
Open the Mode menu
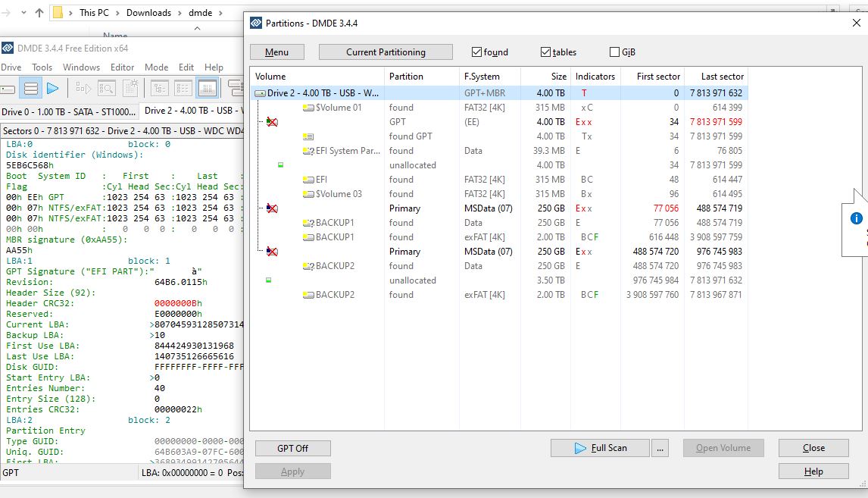coord(157,67)
